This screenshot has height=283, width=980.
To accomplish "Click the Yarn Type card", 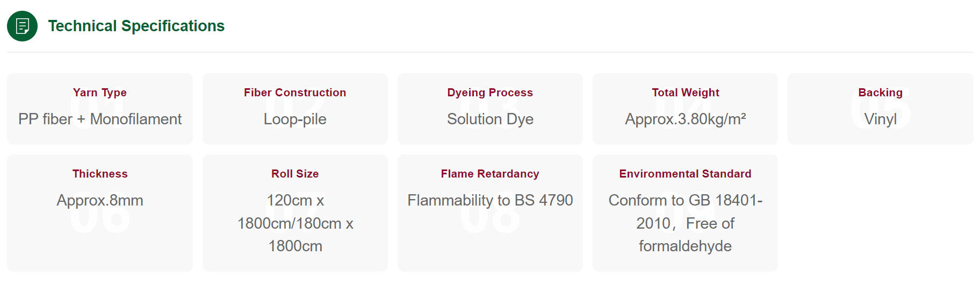I will (x=100, y=109).
